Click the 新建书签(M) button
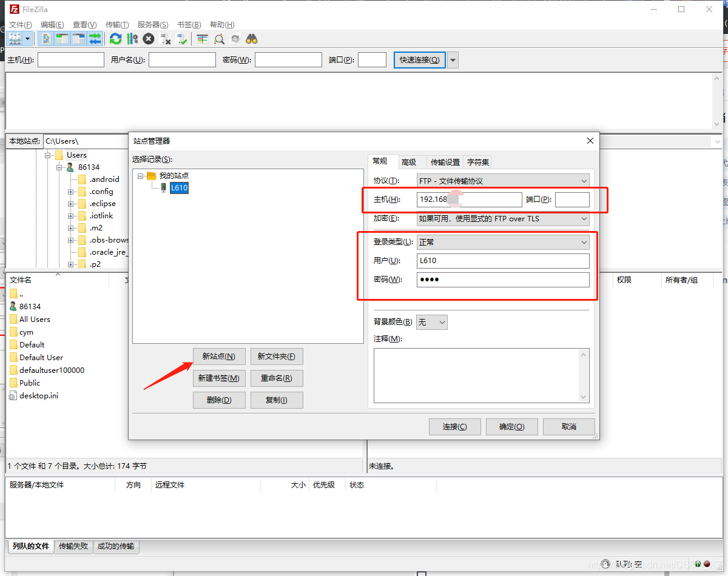 point(219,378)
